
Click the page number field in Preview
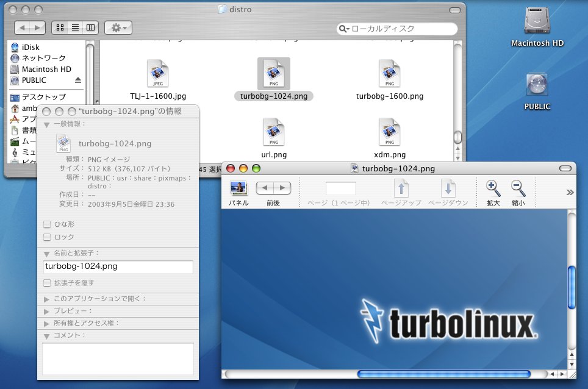pyautogui.click(x=341, y=188)
